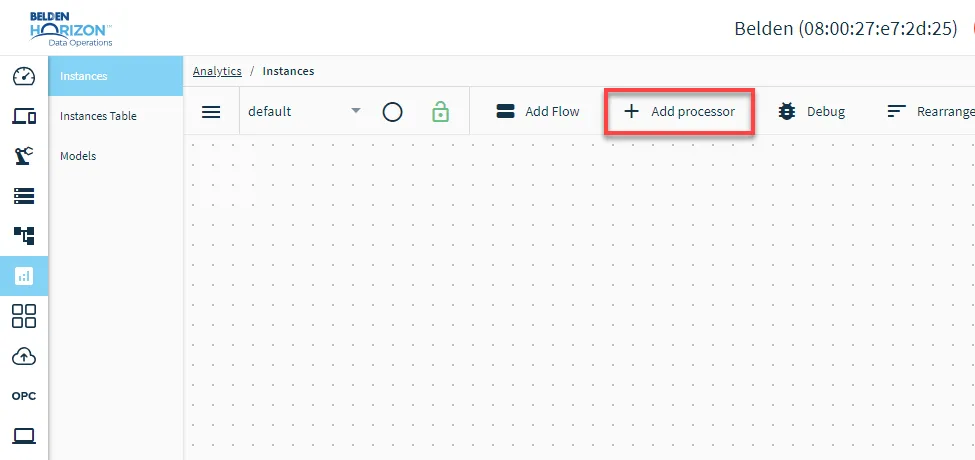Select Instances in the side menu
Viewport: 975px width, 460px height.
coord(116,76)
